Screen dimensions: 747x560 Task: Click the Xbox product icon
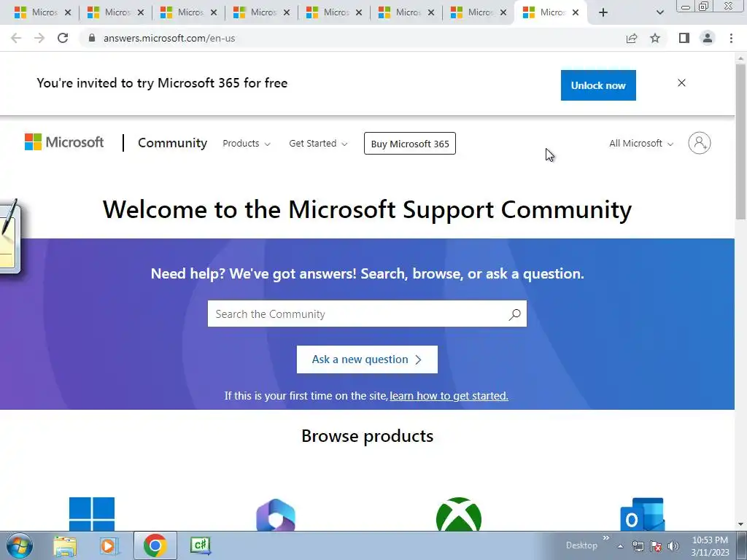point(458,516)
